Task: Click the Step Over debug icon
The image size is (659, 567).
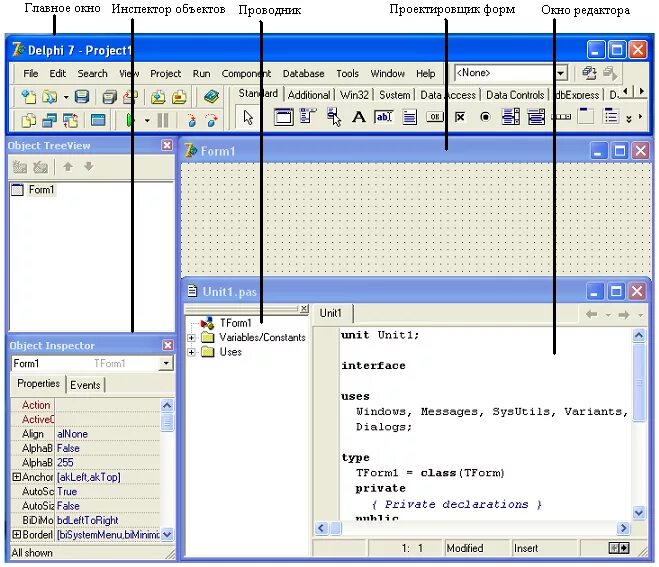Action: 212,121
